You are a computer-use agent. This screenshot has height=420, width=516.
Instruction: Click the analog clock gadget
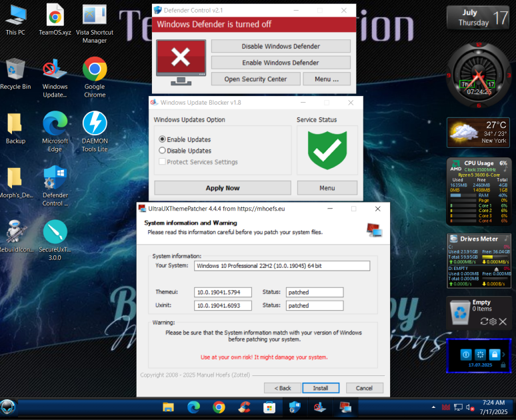tap(478, 75)
